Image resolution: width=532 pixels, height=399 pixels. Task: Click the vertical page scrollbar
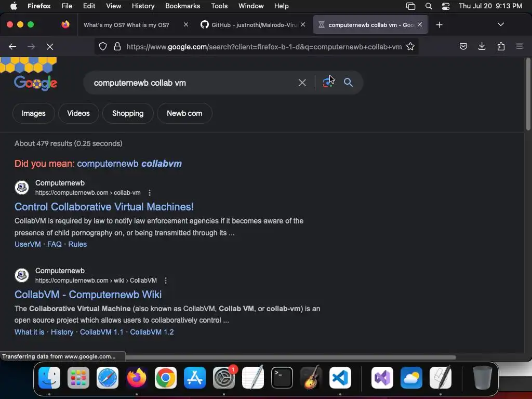528,95
